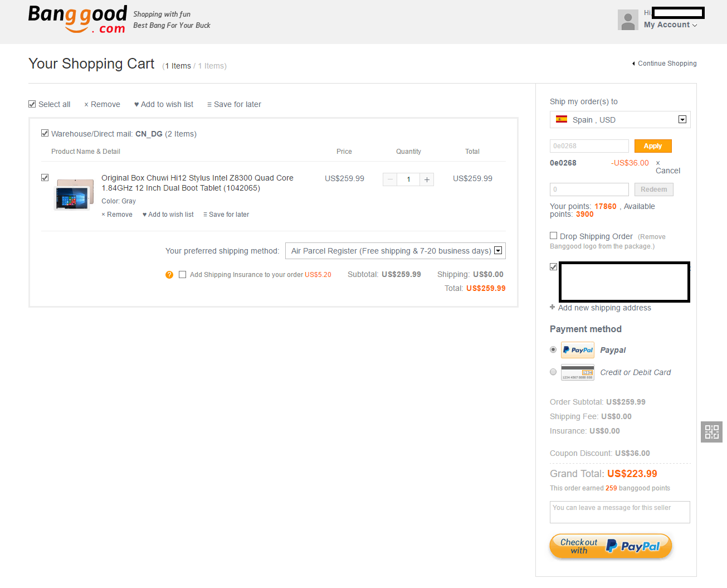
Task: Click the Order Subtotal US$259.99 text
Action: (x=598, y=402)
